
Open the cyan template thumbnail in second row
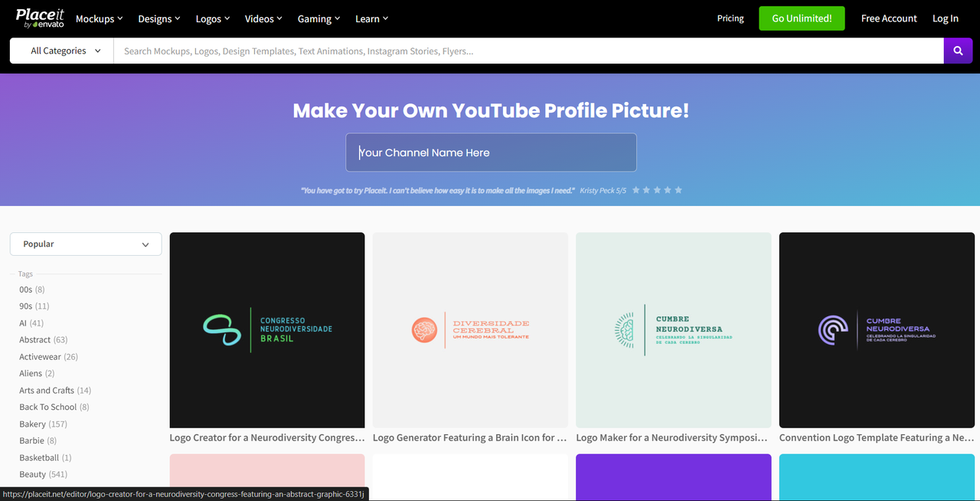click(x=877, y=477)
